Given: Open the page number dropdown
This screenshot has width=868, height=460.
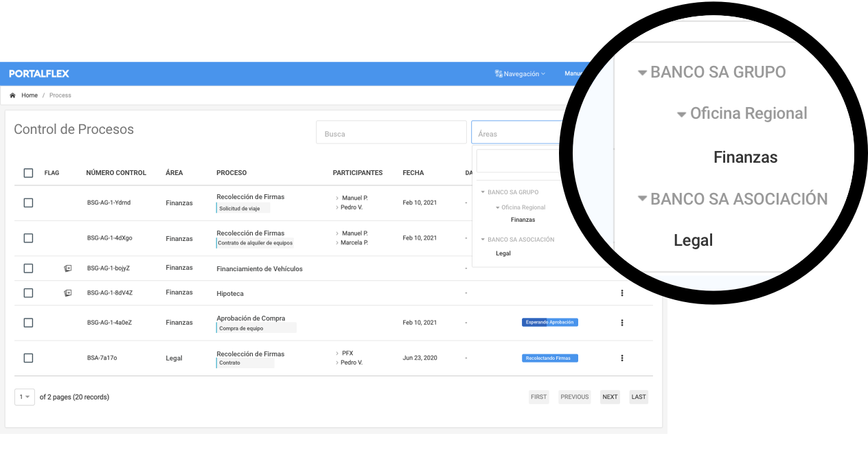Looking at the screenshot, I should [x=25, y=397].
